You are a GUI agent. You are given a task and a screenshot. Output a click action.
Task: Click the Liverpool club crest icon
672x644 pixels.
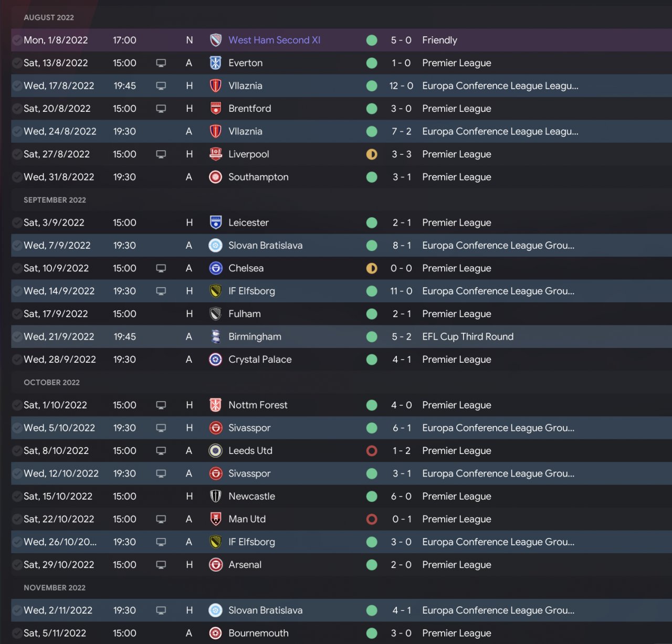(215, 154)
